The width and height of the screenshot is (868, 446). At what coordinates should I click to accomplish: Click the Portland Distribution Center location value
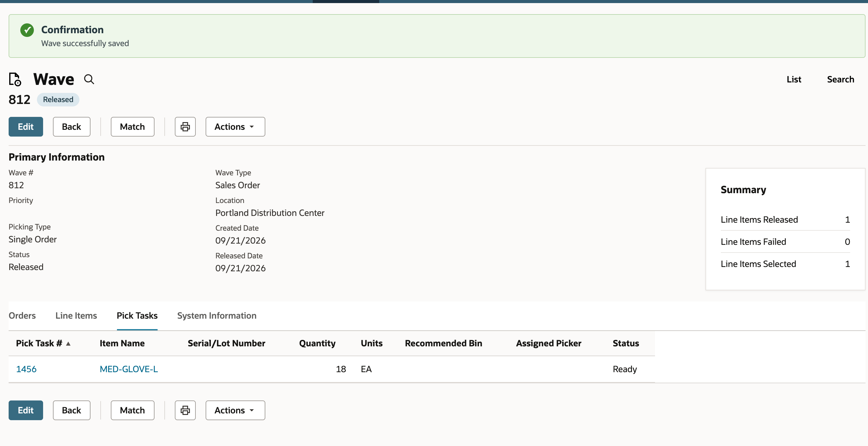[270, 213]
